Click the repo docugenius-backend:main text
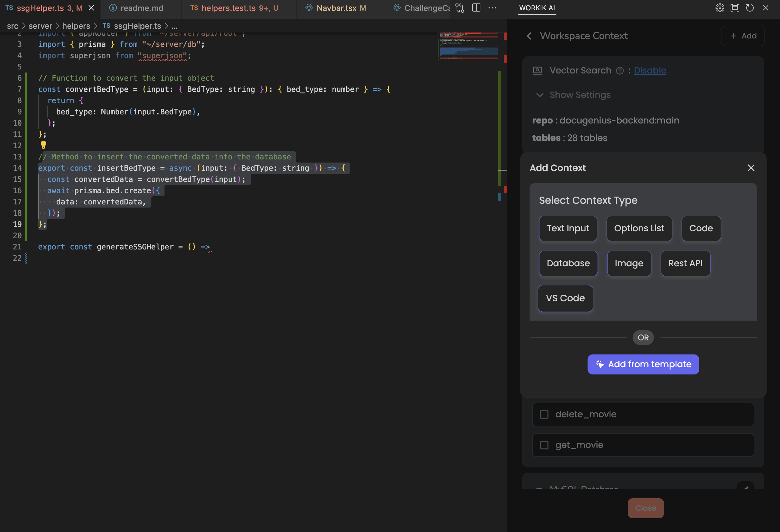Image resolution: width=780 pixels, height=532 pixels. pos(605,120)
